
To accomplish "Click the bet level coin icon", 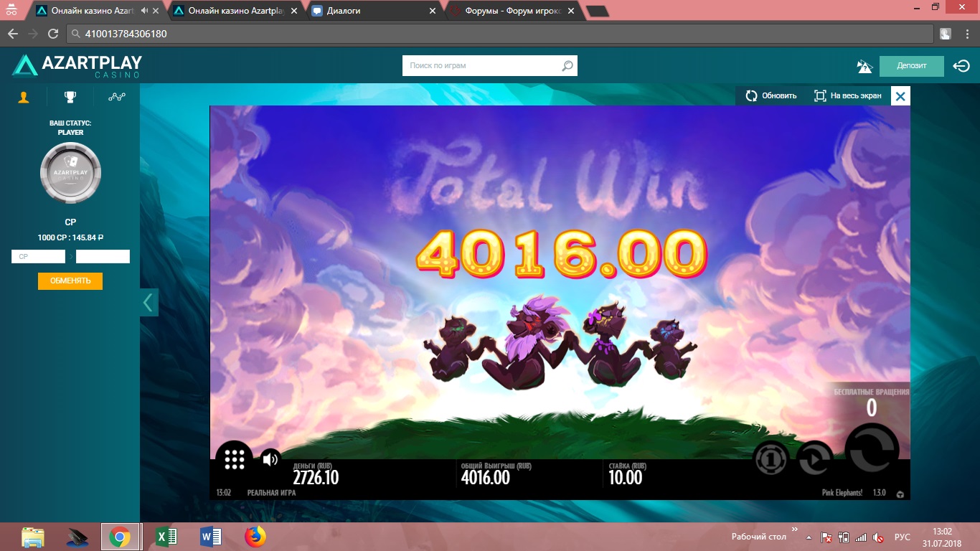I will click(x=770, y=459).
